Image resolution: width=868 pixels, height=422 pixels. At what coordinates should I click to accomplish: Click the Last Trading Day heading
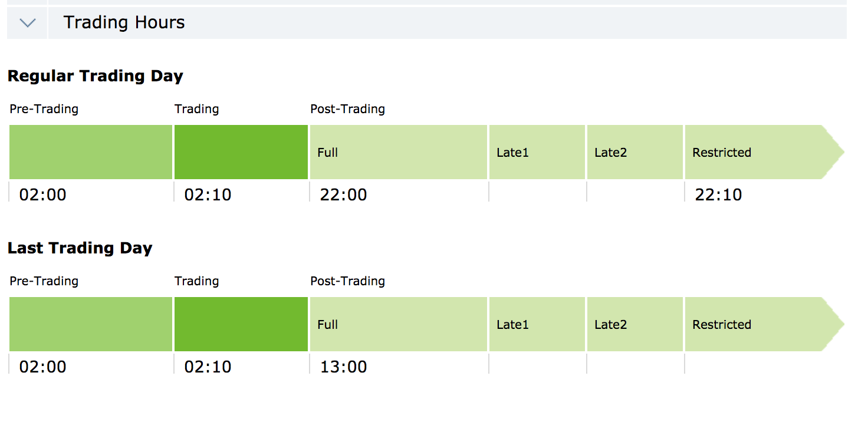(x=80, y=248)
